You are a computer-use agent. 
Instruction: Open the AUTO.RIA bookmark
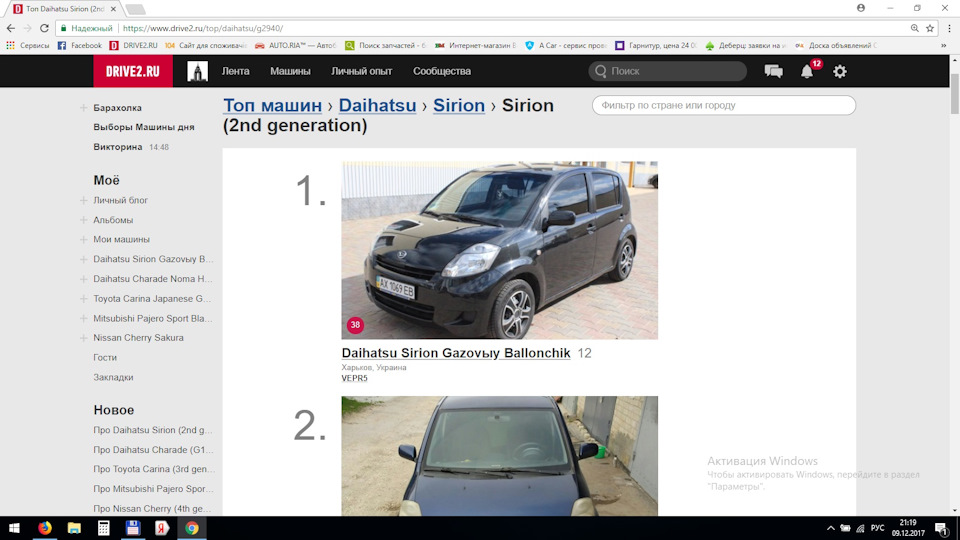click(x=296, y=45)
